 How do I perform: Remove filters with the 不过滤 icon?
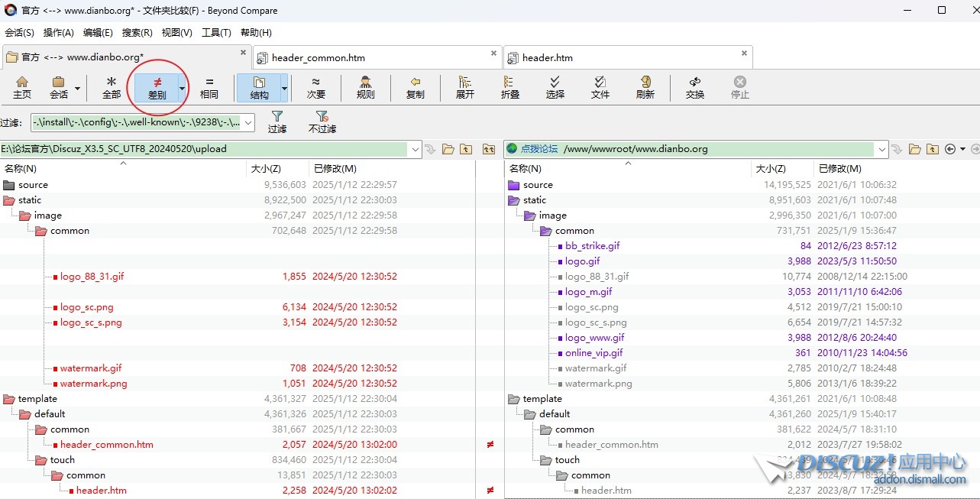click(x=322, y=122)
